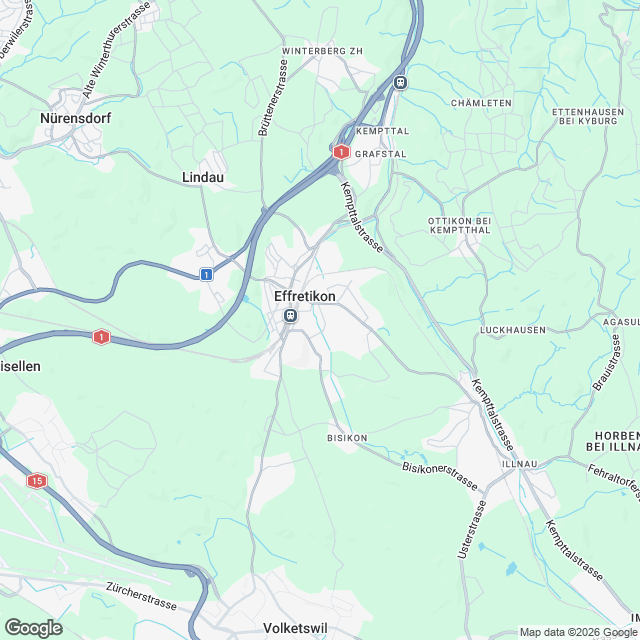Screen dimensions: 640x640
Task: Click the red route 1 shield near Grafstal
Action: tap(341, 152)
